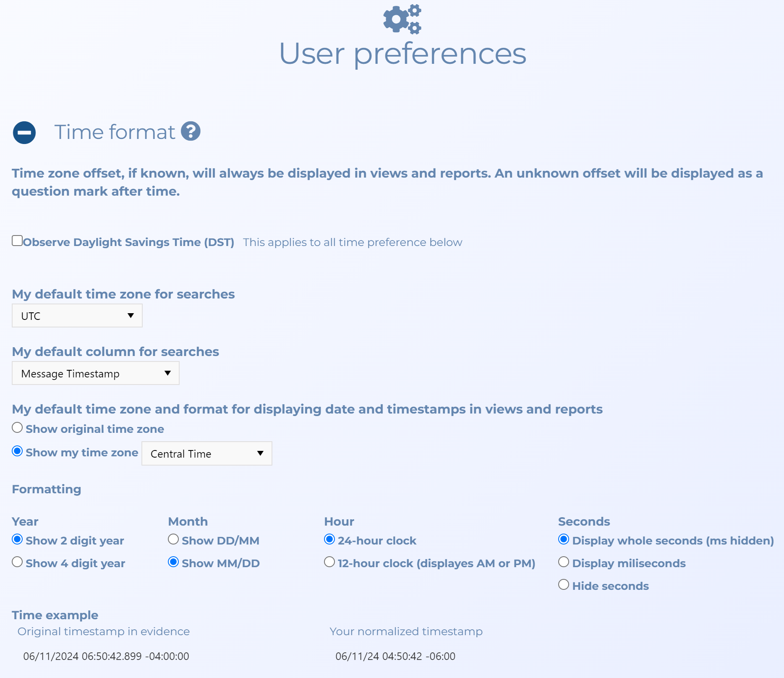
Task: Select Show MM/DD month format
Action: (173, 562)
